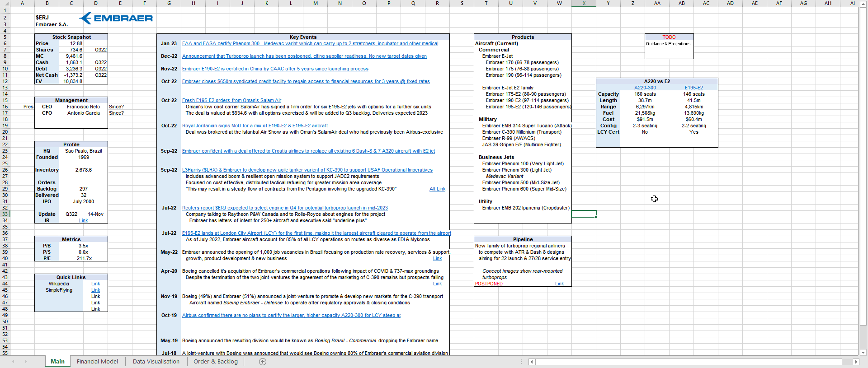868x368 pixels.
Task: Click Link after Apr-20 Boeing cancellation
Action: (x=437, y=284)
